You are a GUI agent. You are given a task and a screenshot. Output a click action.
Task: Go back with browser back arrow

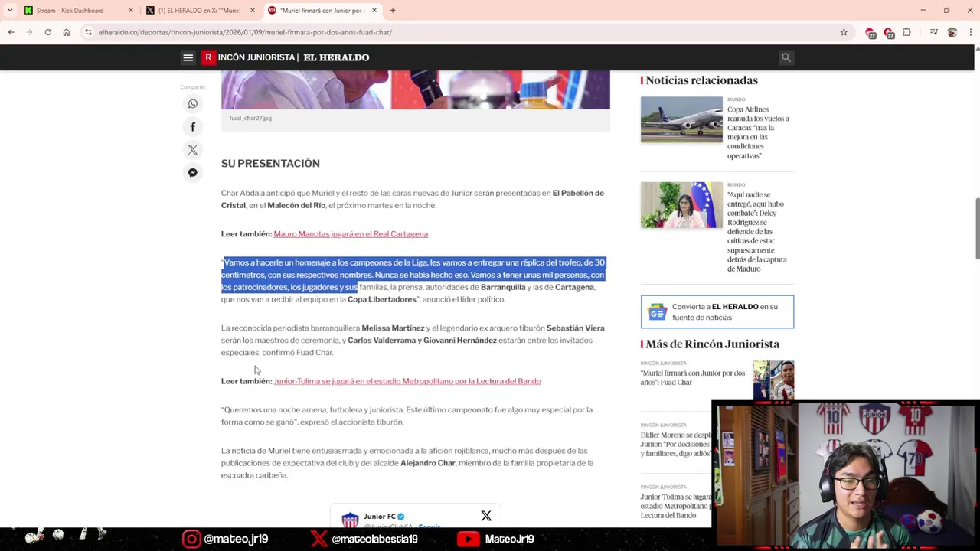pos(11,32)
